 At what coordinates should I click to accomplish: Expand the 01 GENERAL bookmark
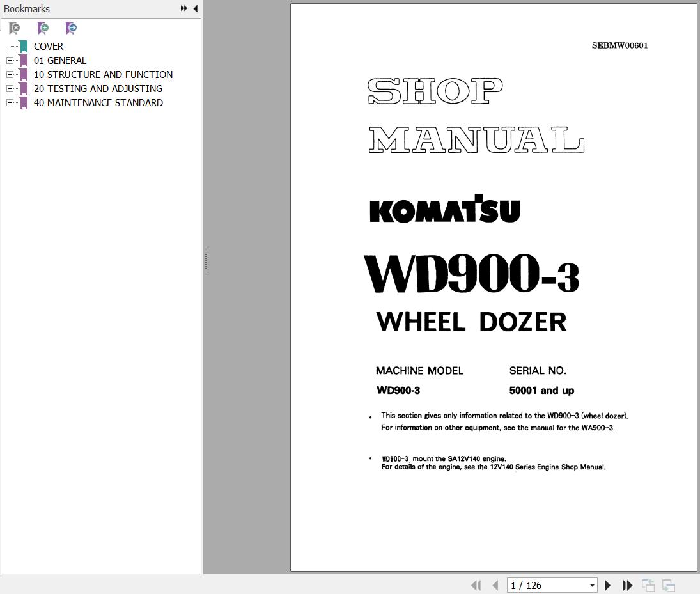coord(10,60)
